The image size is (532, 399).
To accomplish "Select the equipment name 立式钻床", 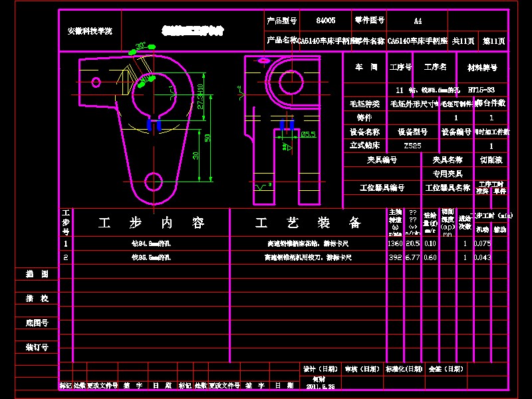I will coord(364,146).
